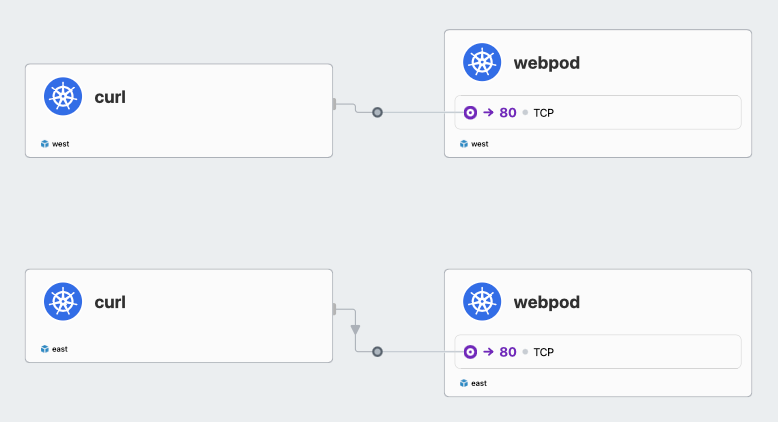Screen dimensions: 778x422
Task: Click the TCP label in east webpod row
Action: click(x=544, y=353)
